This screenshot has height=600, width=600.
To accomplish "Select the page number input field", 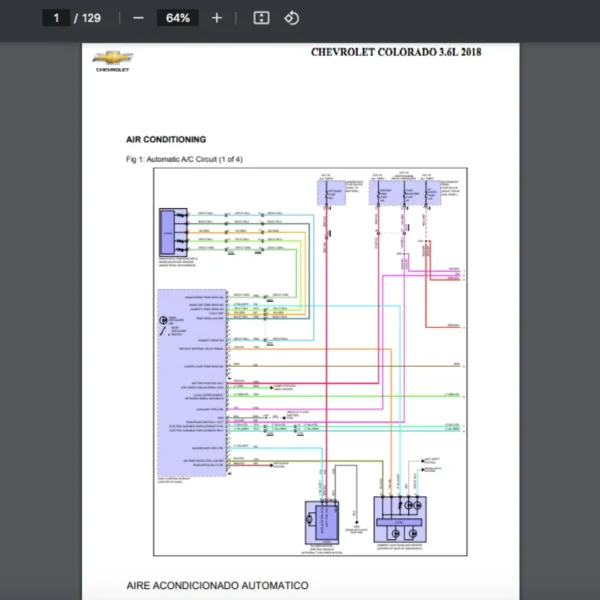I will [57, 18].
